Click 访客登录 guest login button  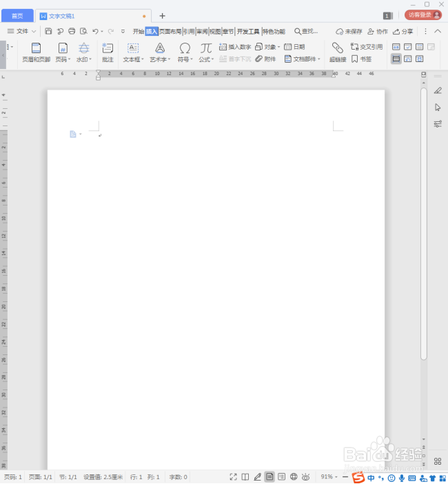(423, 14)
